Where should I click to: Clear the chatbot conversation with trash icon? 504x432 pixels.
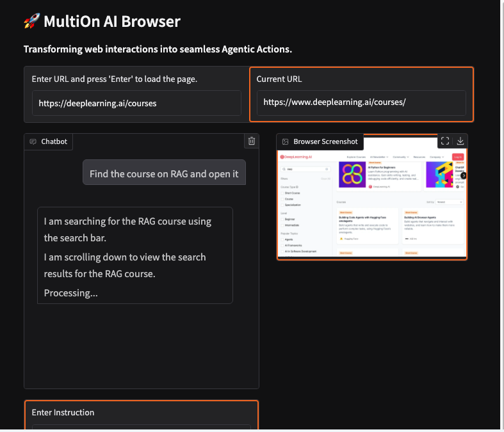(251, 141)
